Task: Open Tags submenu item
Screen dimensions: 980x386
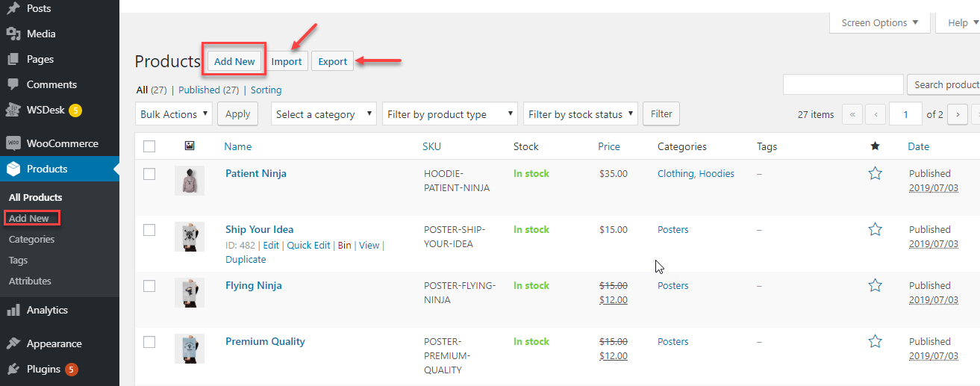Action: (18, 260)
